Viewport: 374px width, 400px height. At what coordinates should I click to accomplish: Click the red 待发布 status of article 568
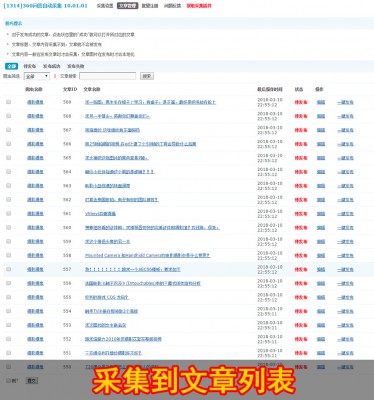[301, 116]
